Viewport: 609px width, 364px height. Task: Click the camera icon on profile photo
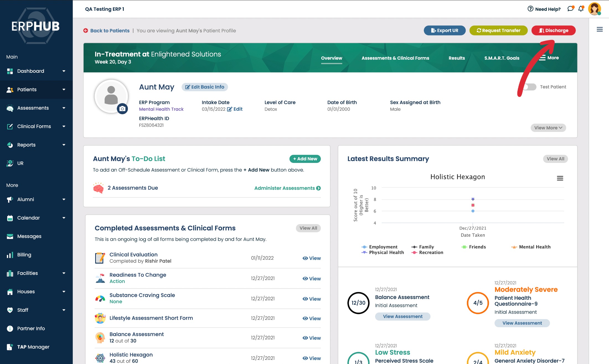(x=122, y=109)
